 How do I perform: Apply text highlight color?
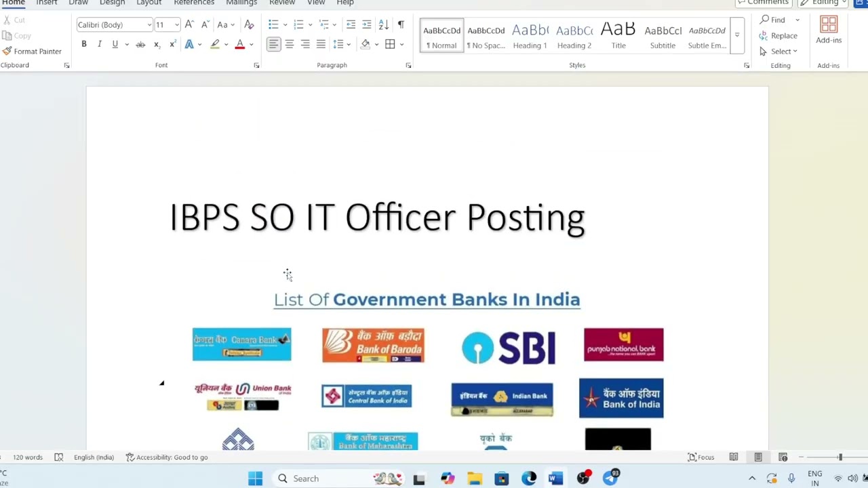(215, 44)
